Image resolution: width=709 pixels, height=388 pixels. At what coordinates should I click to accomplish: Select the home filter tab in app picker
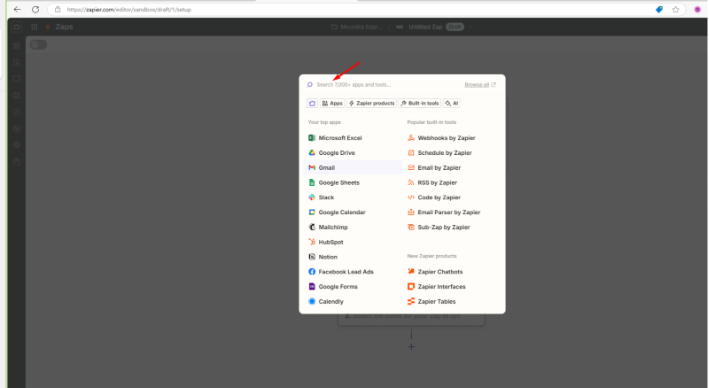[x=312, y=104]
